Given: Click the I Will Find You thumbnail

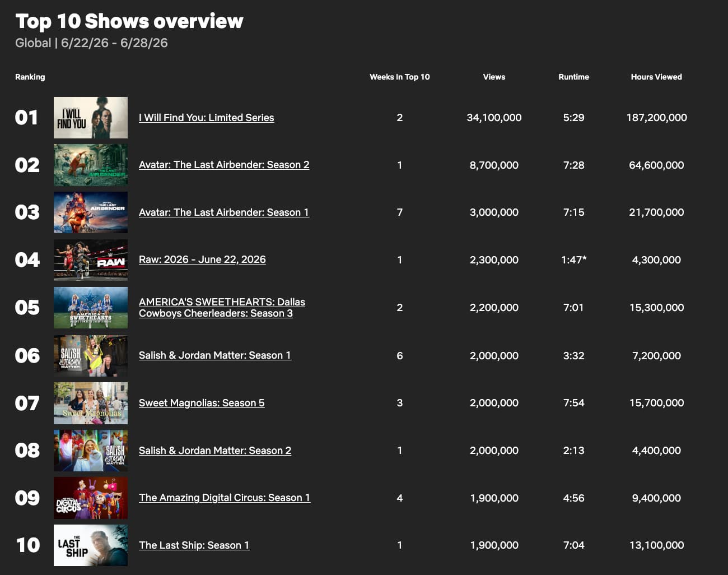Looking at the screenshot, I should click(x=91, y=118).
